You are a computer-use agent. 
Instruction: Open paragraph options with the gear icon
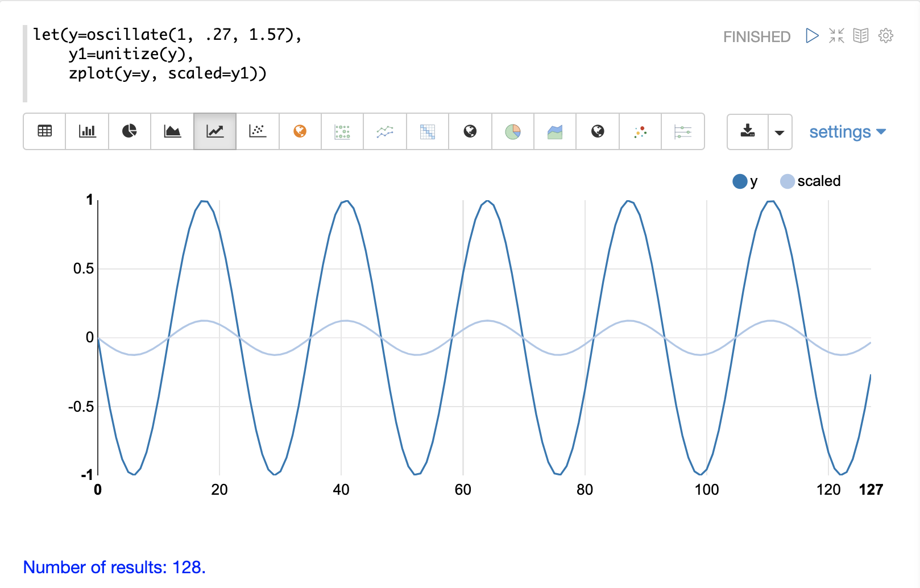coord(886,36)
